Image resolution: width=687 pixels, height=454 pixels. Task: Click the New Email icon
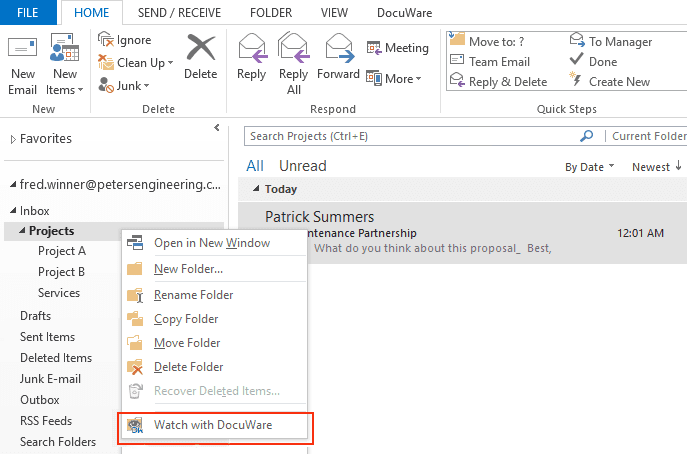click(x=22, y=47)
